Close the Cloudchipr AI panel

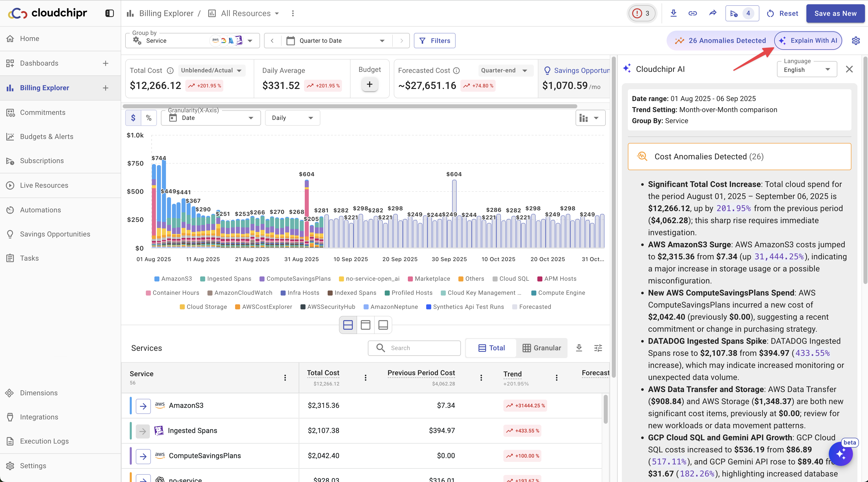tap(849, 69)
